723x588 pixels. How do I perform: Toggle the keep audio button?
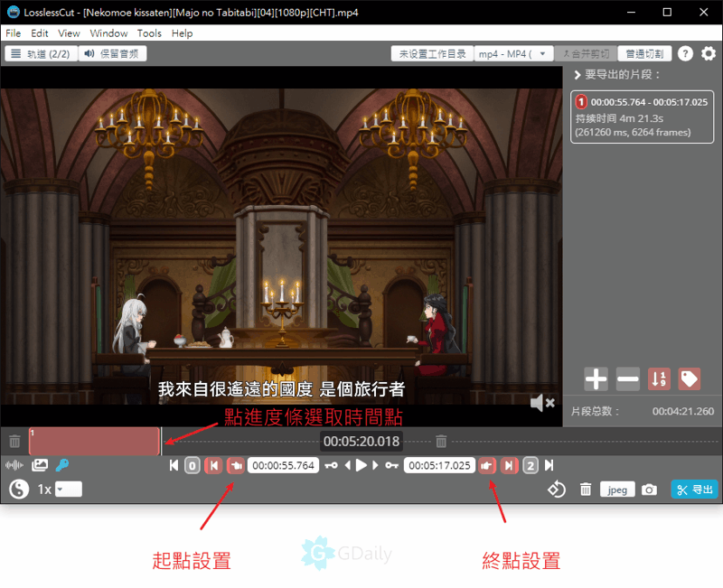(112, 53)
